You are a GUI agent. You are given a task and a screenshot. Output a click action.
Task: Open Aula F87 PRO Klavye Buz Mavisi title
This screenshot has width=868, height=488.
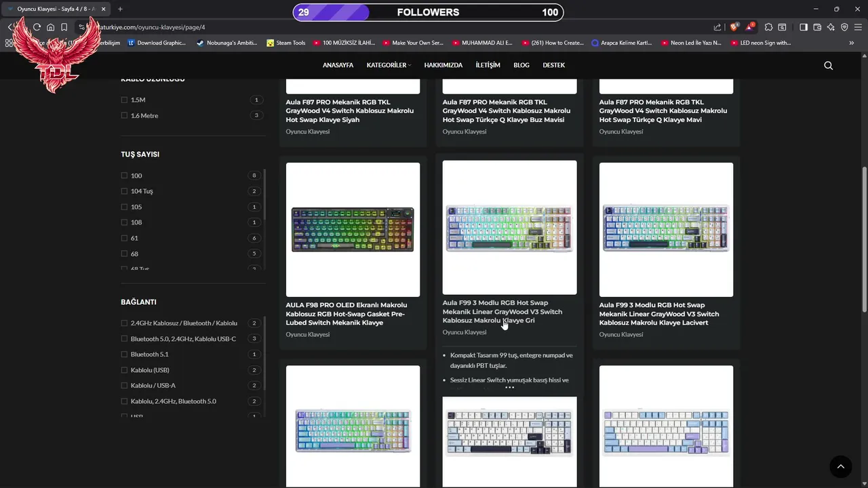507,111
